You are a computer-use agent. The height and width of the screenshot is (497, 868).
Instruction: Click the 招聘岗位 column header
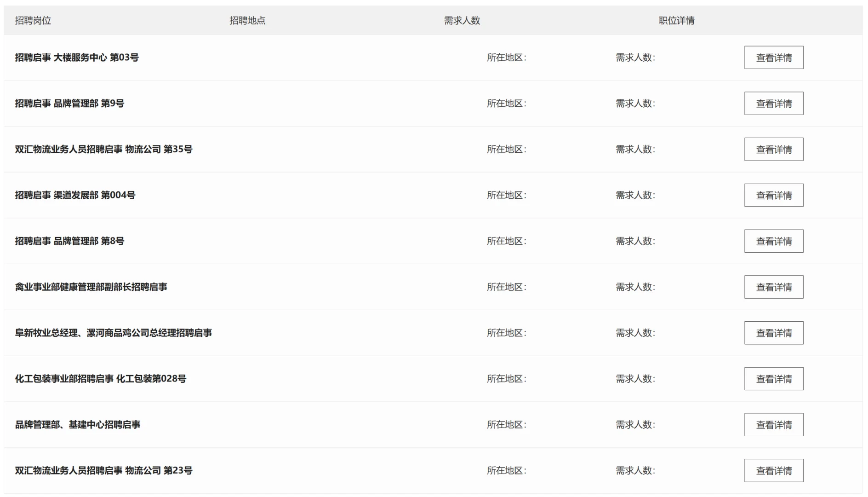tap(33, 20)
